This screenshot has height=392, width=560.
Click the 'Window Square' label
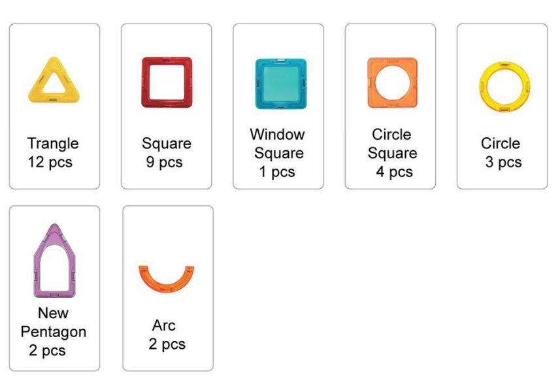pyautogui.click(x=278, y=144)
